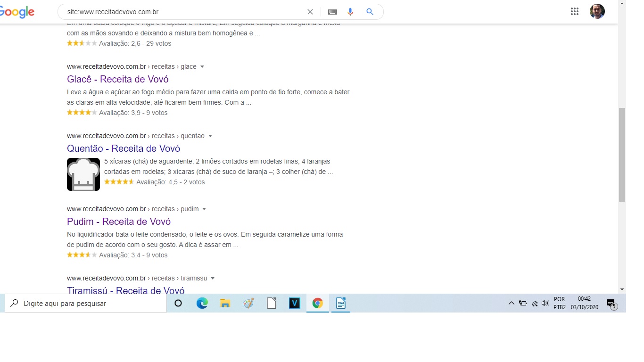
Task: Click the rating text 'Avaliação: 3,9 - 9 votos'
Action: coord(133,113)
